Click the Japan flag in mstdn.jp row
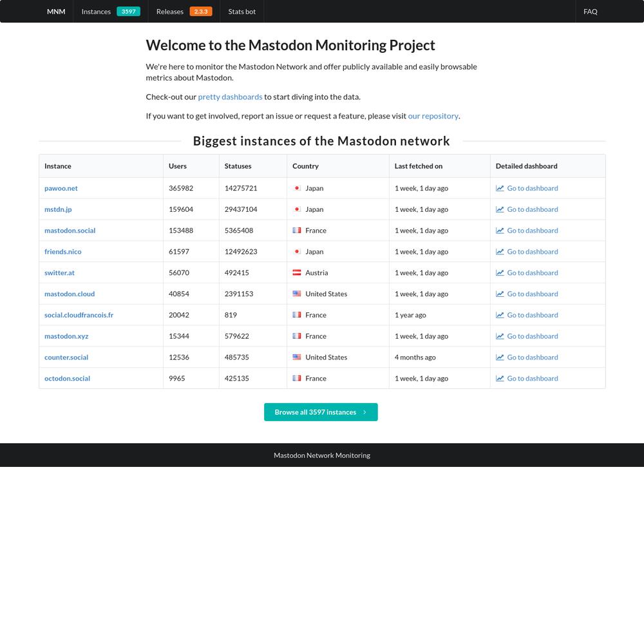644x644 pixels. click(296, 209)
